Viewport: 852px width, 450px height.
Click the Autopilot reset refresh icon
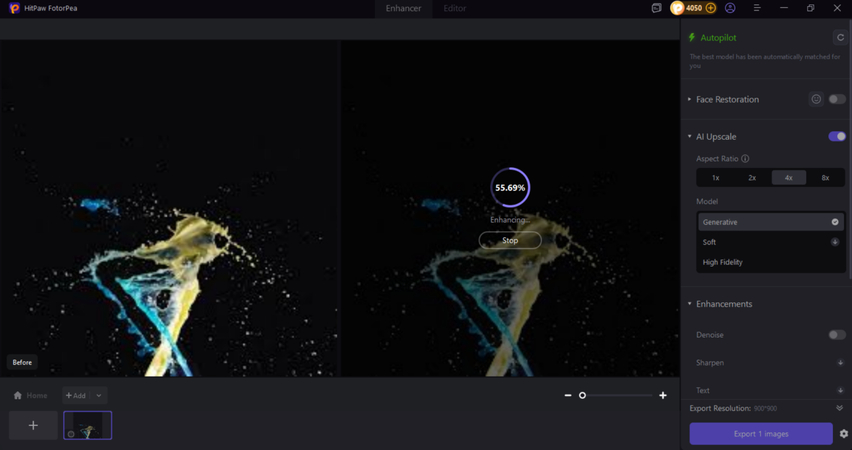pos(840,38)
